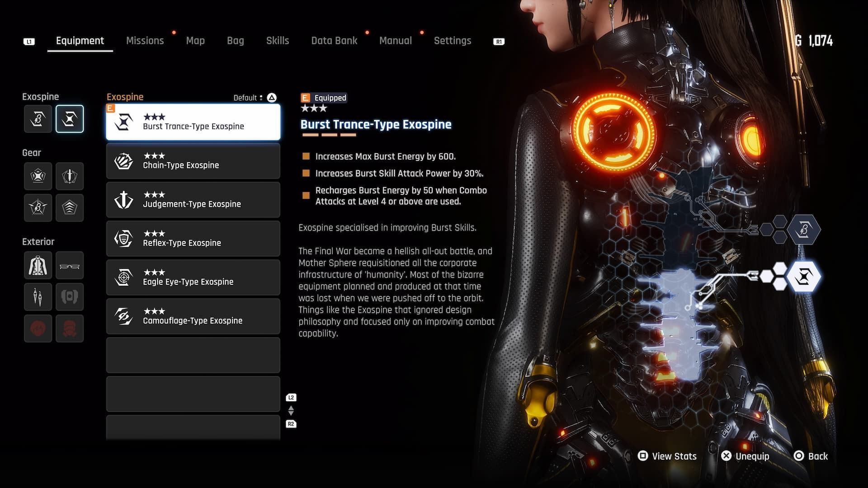Click the R2 scroll-down list indicator
The width and height of the screenshot is (868, 488).
tap(291, 424)
